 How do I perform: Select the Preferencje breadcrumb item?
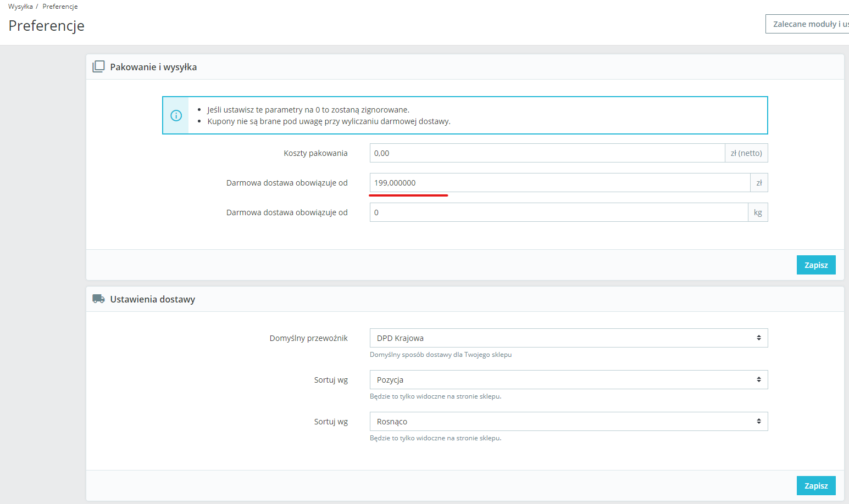click(x=60, y=7)
